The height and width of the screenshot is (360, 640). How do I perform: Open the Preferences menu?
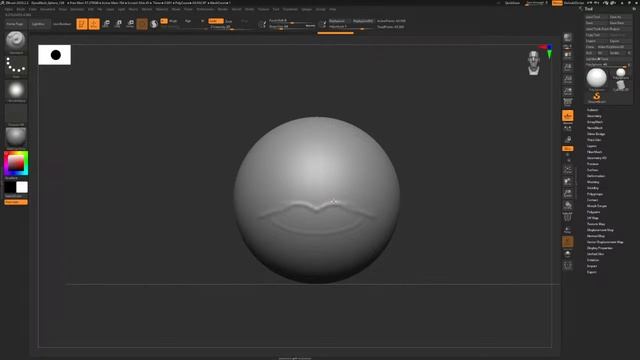pos(205,9)
